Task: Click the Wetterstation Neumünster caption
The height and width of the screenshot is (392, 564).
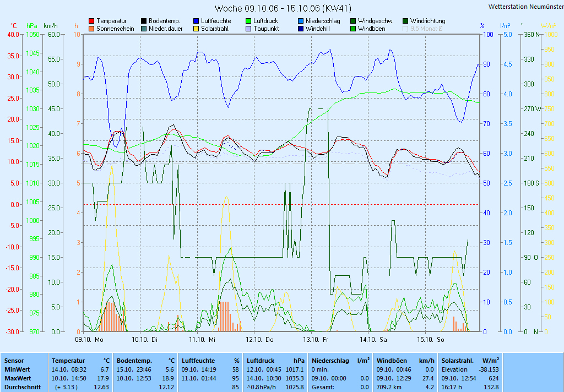Action: point(526,7)
